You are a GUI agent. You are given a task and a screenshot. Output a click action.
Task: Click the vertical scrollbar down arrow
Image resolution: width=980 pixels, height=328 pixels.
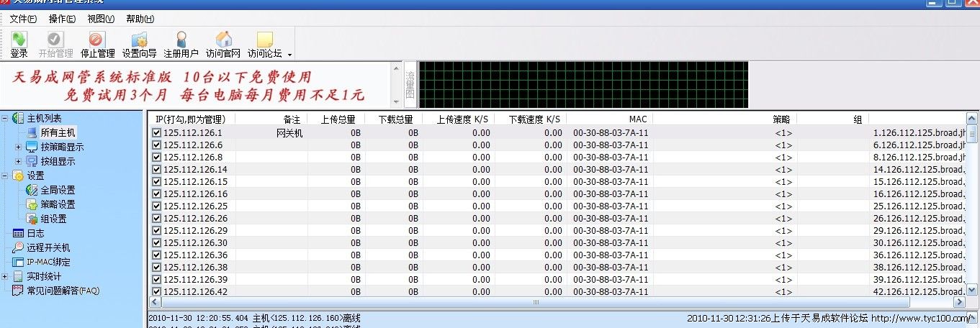tap(971, 290)
